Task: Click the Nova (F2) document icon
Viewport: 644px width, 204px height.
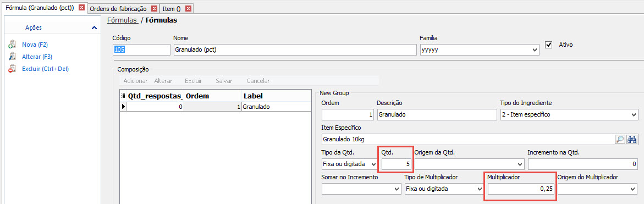Action: (x=12, y=45)
